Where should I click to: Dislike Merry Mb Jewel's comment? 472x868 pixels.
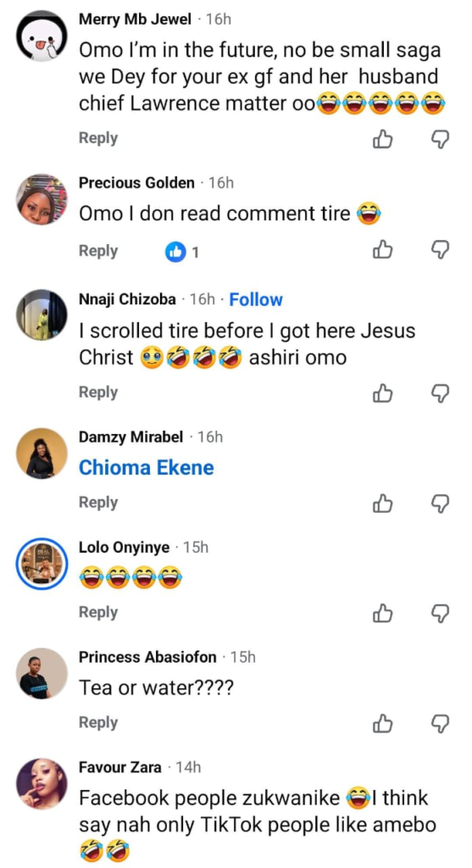point(440,140)
